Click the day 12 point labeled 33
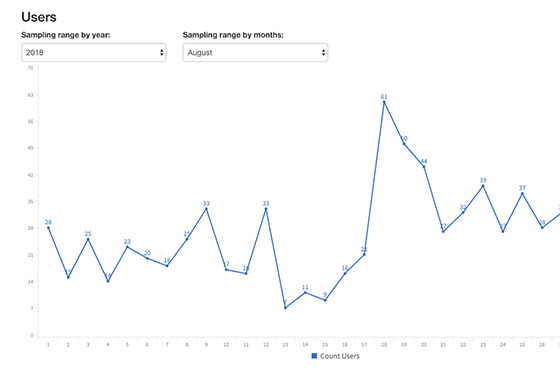This screenshot has height=374, width=560. point(266,209)
